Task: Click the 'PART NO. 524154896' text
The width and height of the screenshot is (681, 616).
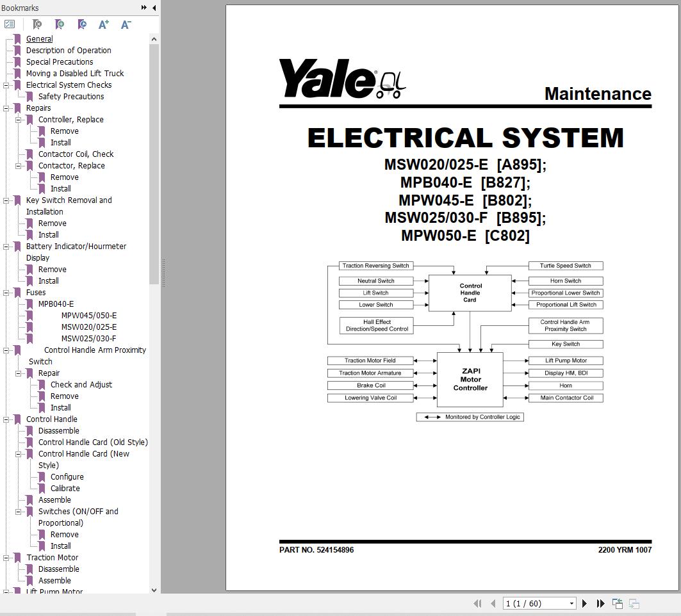Action: pyautogui.click(x=316, y=550)
